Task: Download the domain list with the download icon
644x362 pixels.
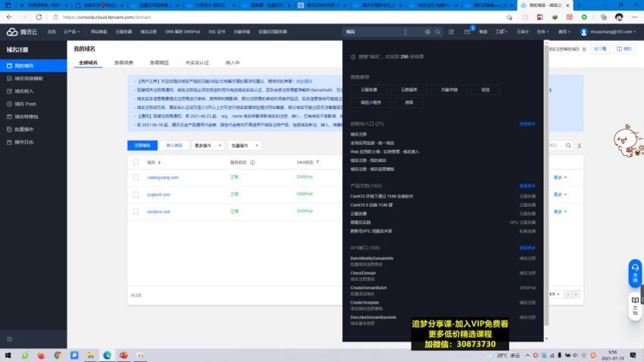Action: click(580, 145)
